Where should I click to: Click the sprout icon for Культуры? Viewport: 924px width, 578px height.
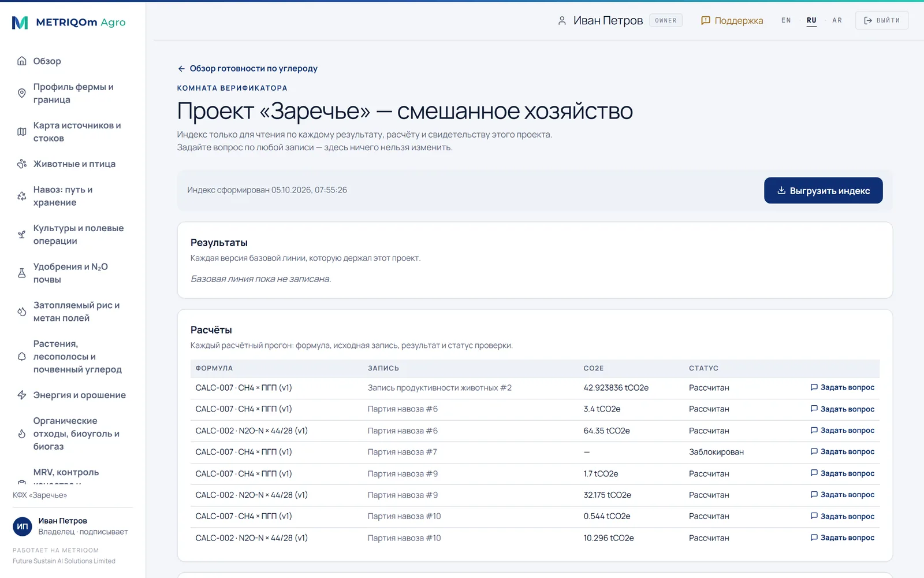[22, 235]
